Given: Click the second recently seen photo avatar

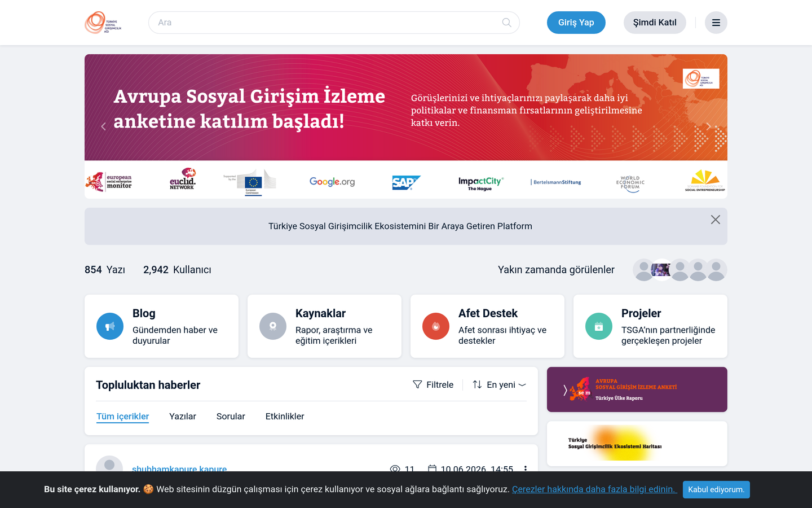Looking at the screenshot, I should [661, 270].
